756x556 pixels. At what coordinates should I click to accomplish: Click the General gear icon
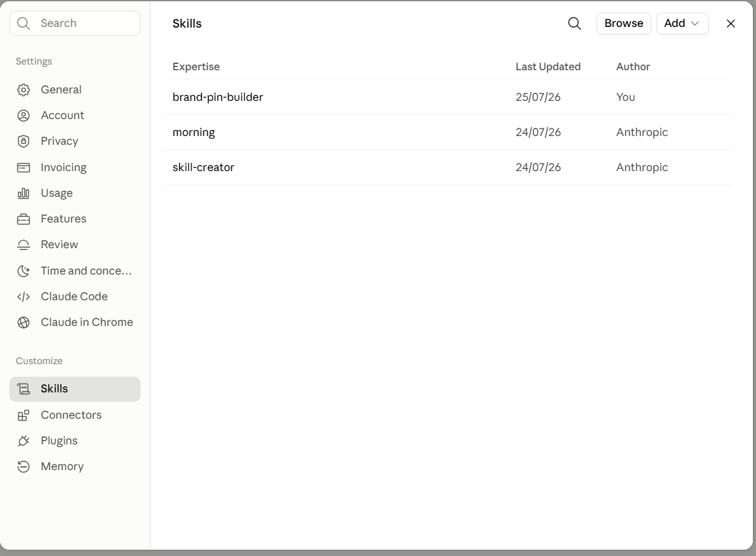23,90
